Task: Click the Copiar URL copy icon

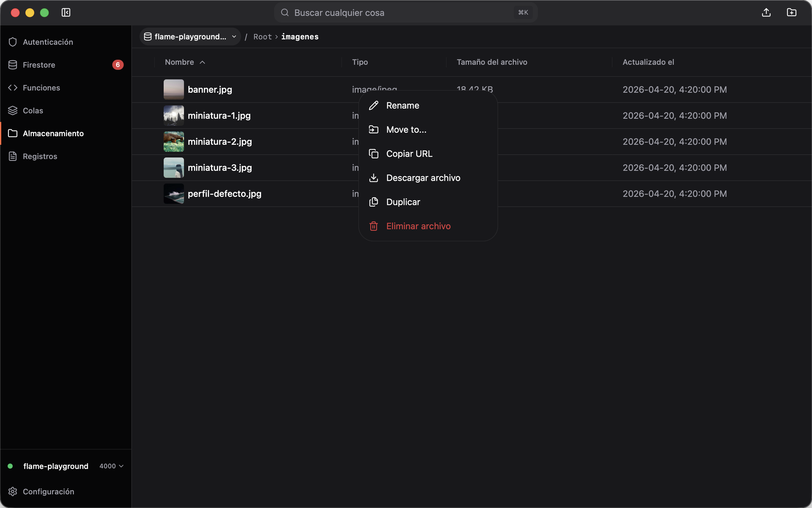Action: (373, 154)
